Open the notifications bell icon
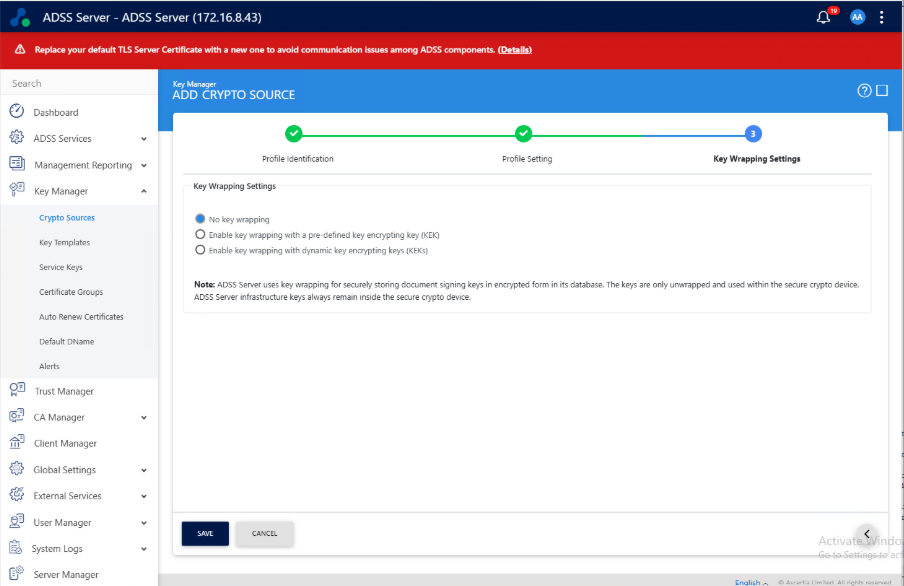This screenshot has height=586, width=904. coord(823,17)
